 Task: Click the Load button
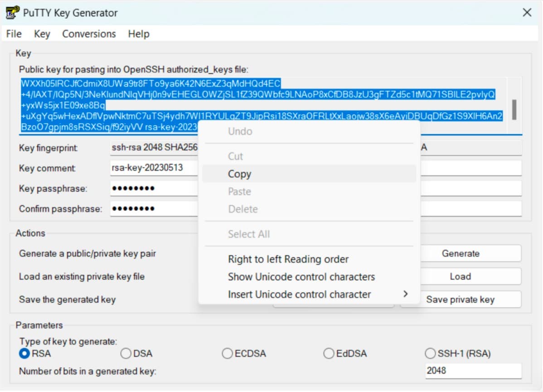point(461,276)
